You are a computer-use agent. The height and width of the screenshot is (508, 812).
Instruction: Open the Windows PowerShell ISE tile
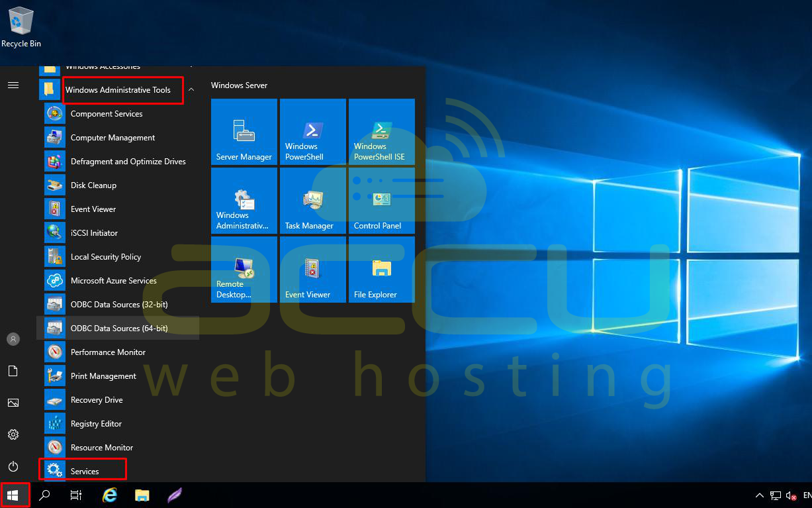click(382, 132)
